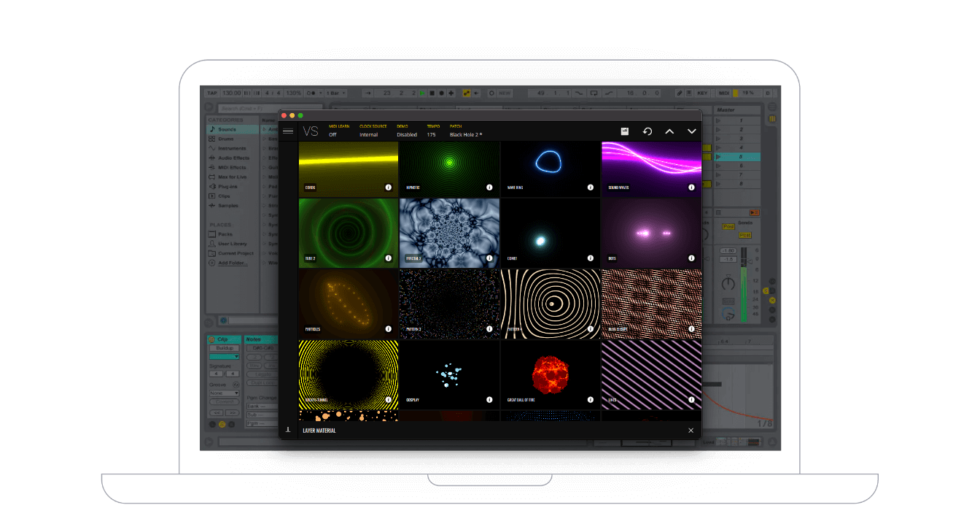Image resolution: width=980 pixels, height=505 pixels.
Task: Select the magenta Sound Waves thumbnail
Action: (x=651, y=169)
